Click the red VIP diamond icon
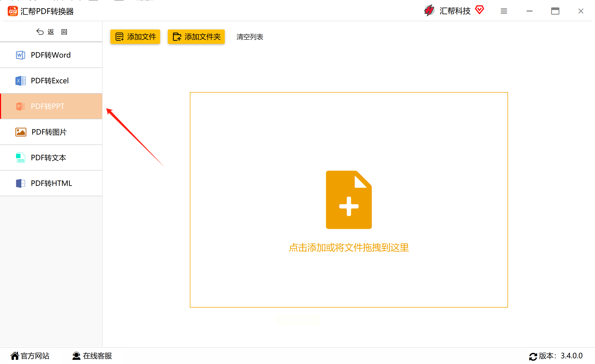Screen dimensions: 595x364 click(x=479, y=10)
